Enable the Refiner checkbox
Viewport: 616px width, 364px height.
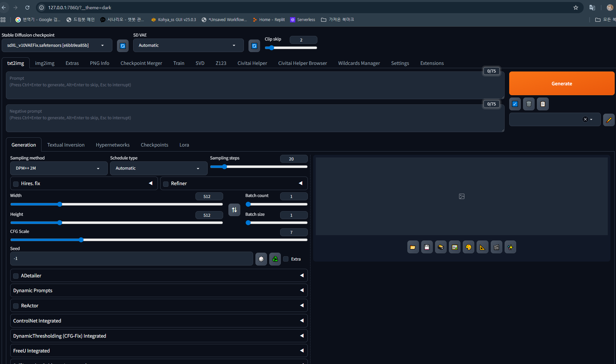click(166, 184)
